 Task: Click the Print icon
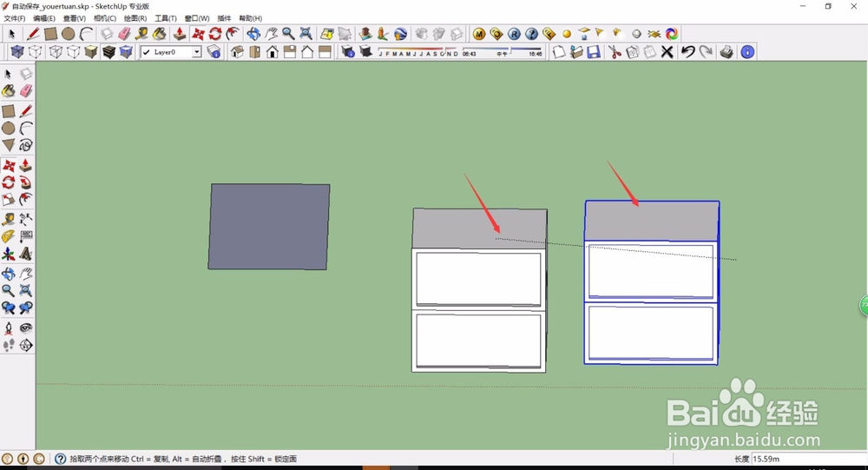[x=727, y=52]
